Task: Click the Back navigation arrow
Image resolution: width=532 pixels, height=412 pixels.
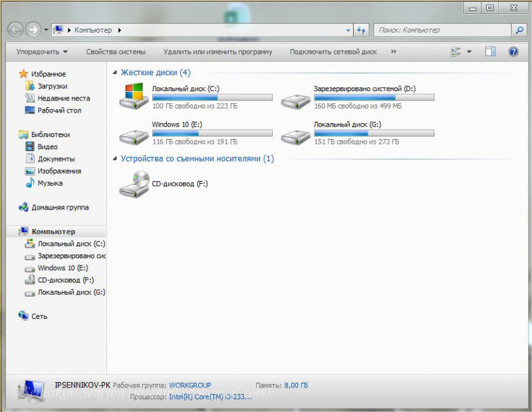Action: (x=15, y=30)
